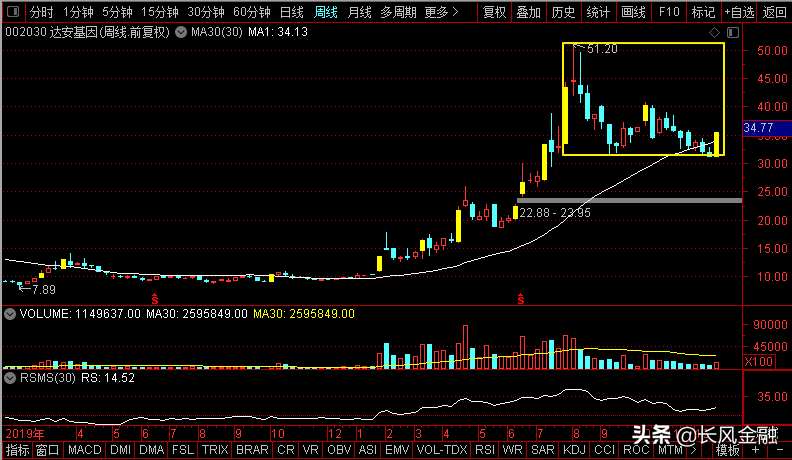Toggle the RSMS(30) indicator panel circle
The height and width of the screenshot is (460, 792).
pyautogui.click(x=9, y=378)
